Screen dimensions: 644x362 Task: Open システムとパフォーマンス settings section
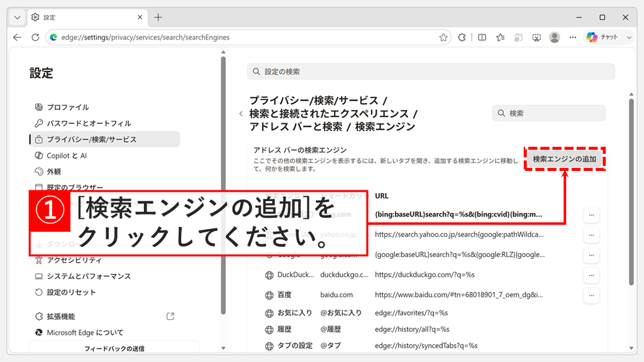point(105,277)
